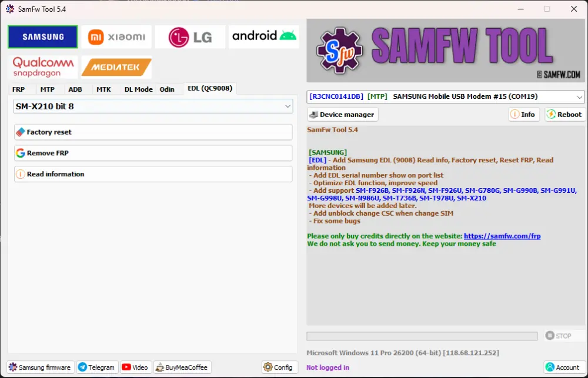Open the Odin tab
588x378 pixels.
click(167, 89)
